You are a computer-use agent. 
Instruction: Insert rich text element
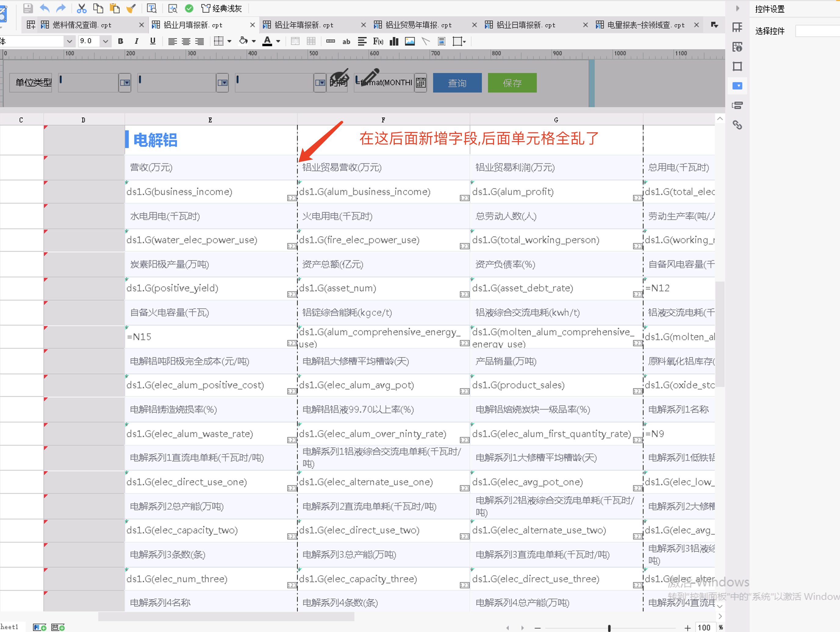[x=362, y=41]
